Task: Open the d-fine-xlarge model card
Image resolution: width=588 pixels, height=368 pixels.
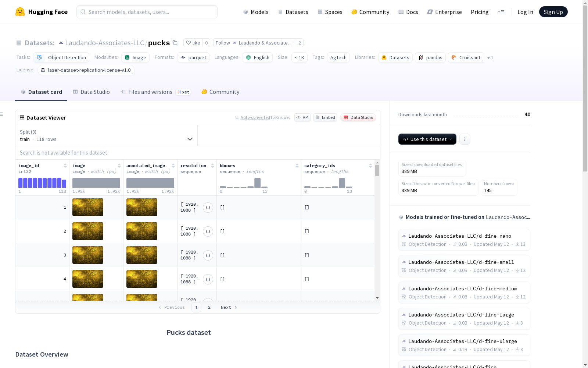Action: pos(464,345)
